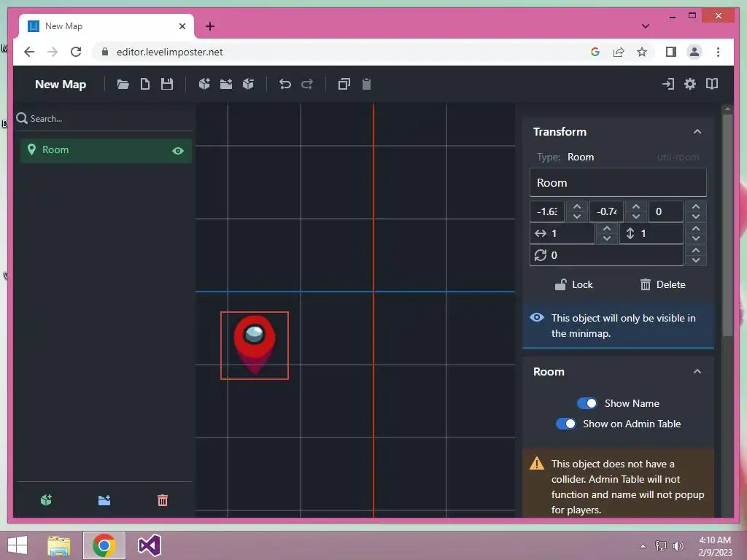The height and width of the screenshot is (560, 747).
Task: Toggle Show Name switch
Action: point(587,403)
